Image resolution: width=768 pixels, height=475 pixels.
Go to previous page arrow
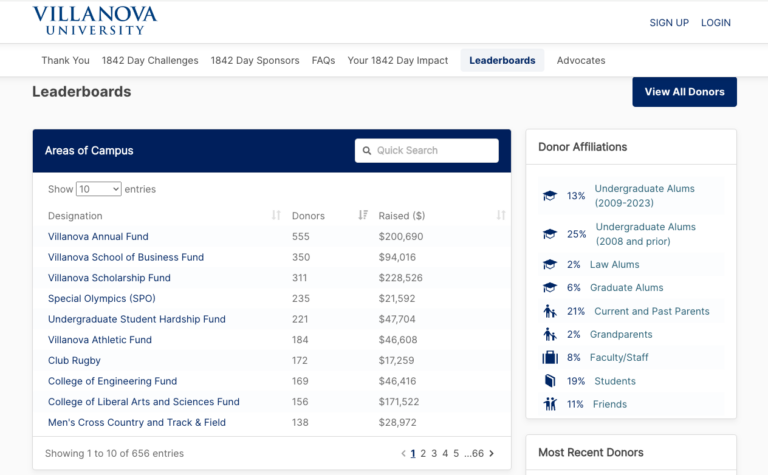pyautogui.click(x=403, y=453)
